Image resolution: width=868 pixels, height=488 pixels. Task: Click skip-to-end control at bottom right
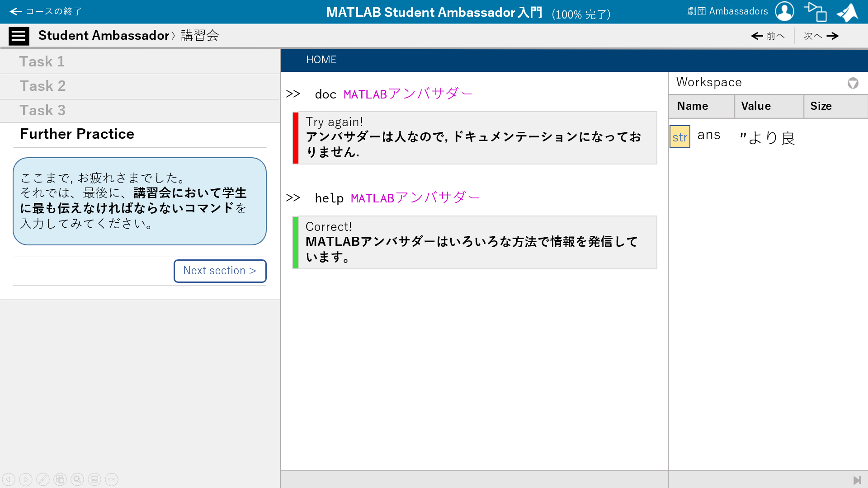tap(857, 480)
